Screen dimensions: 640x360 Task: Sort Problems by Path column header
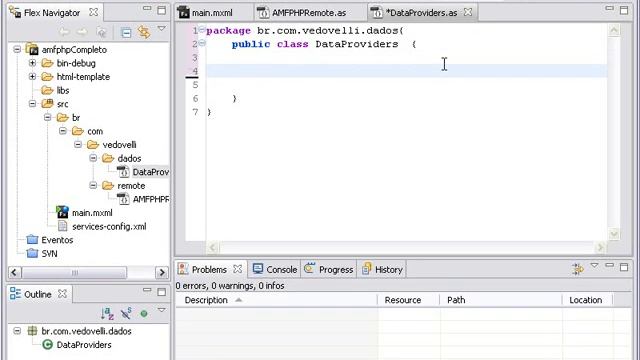(x=501, y=300)
